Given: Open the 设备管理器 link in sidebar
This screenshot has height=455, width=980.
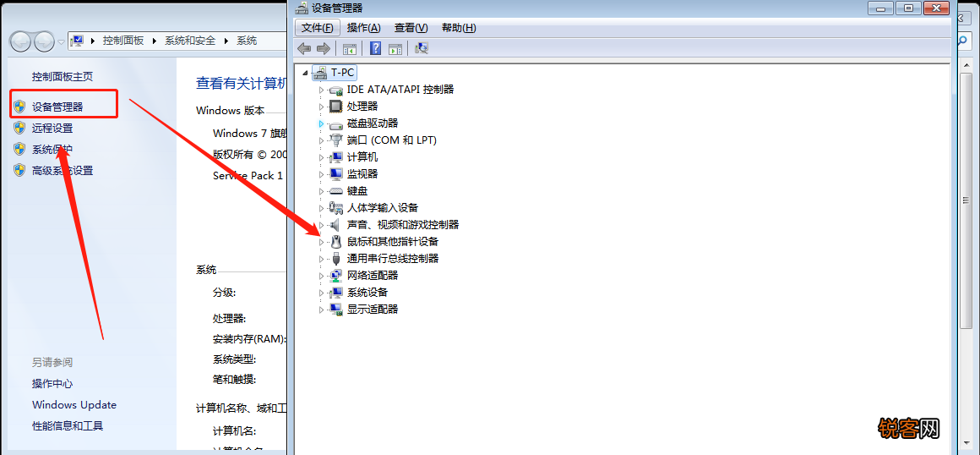Looking at the screenshot, I should click(x=57, y=107).
